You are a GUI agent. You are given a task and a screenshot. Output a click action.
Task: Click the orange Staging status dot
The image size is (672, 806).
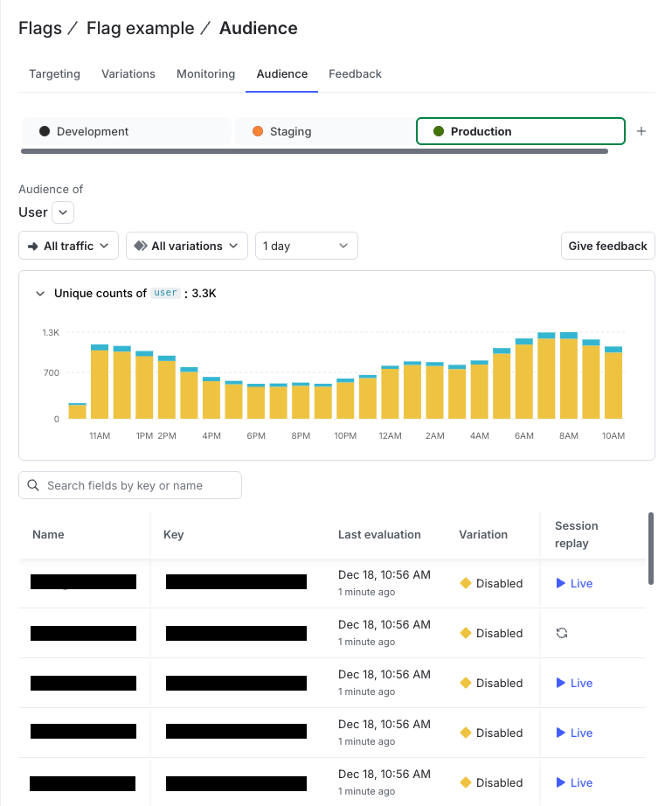pos(258,131)
